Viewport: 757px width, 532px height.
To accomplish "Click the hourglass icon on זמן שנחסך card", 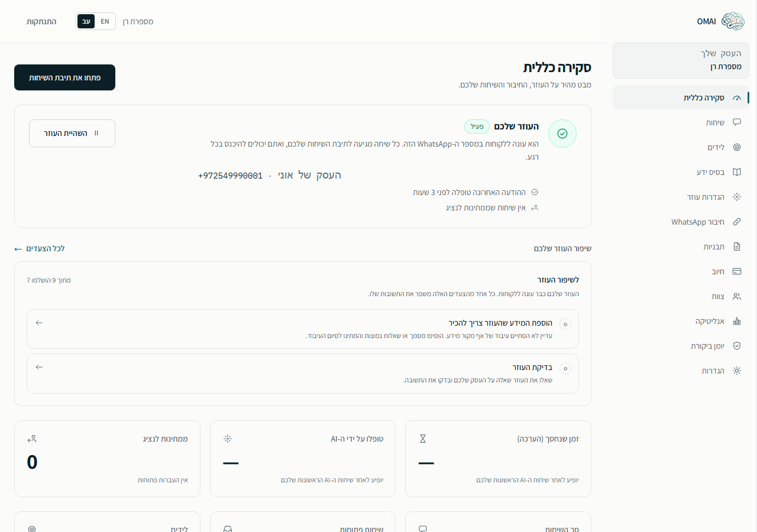I will (422, 439).
